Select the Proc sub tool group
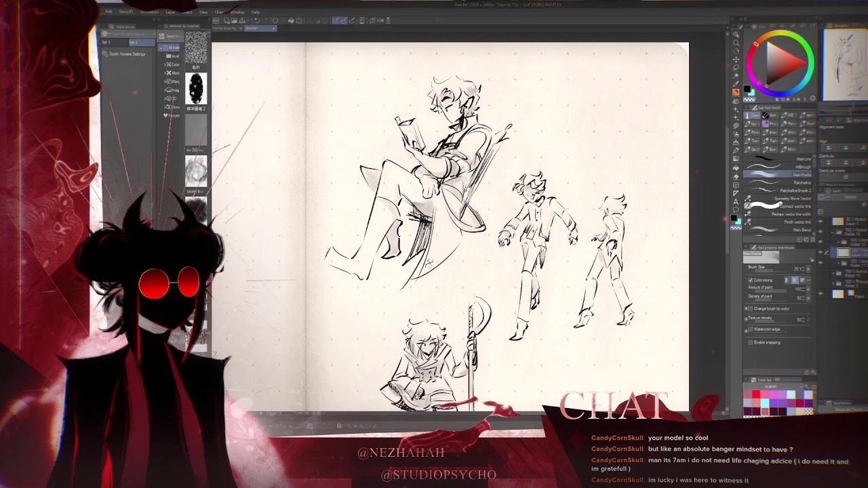 [770, 124]
